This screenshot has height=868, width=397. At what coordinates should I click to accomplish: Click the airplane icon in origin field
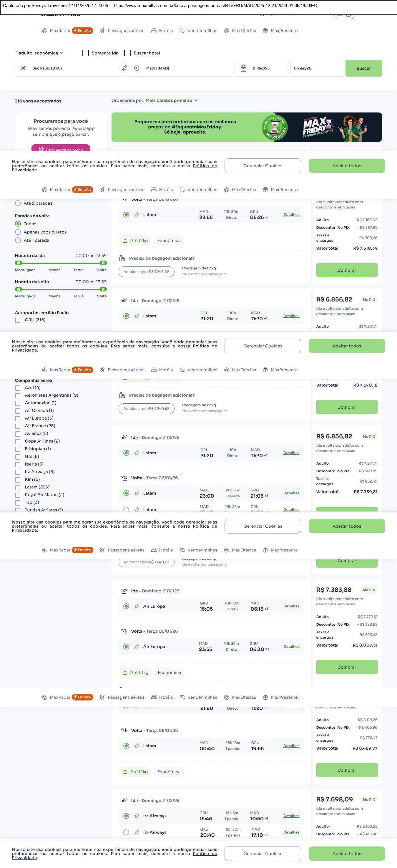tap(23, 68)
